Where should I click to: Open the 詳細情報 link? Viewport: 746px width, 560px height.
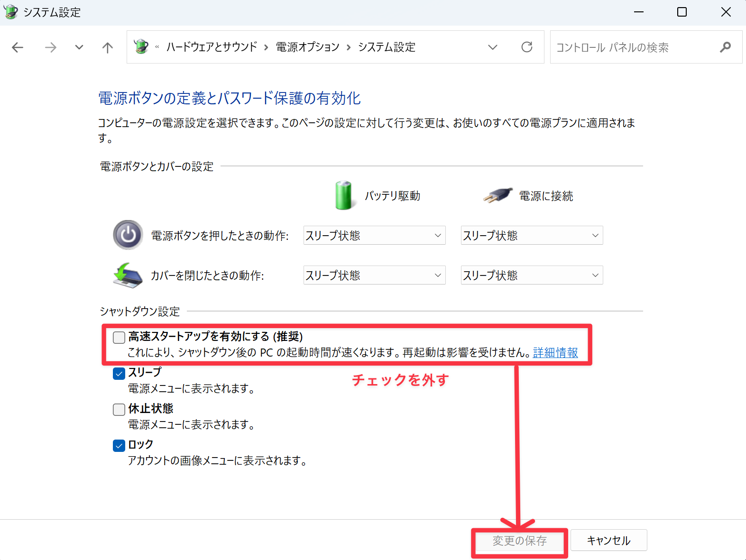click(555, 353)
